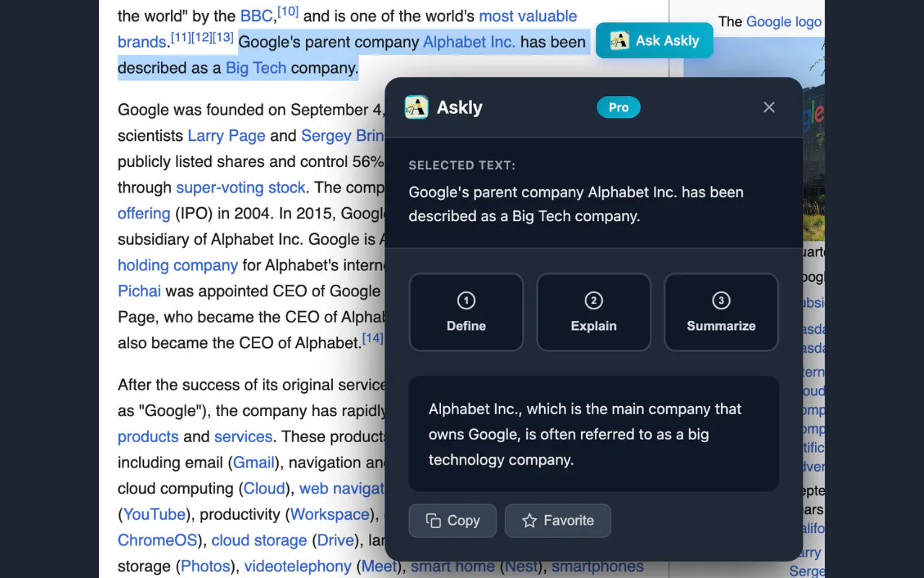Open the 'holding company' link
Image resolution: width=924 pixels, height=578 pixels.
pyautogui.click(x=178, y=266)
